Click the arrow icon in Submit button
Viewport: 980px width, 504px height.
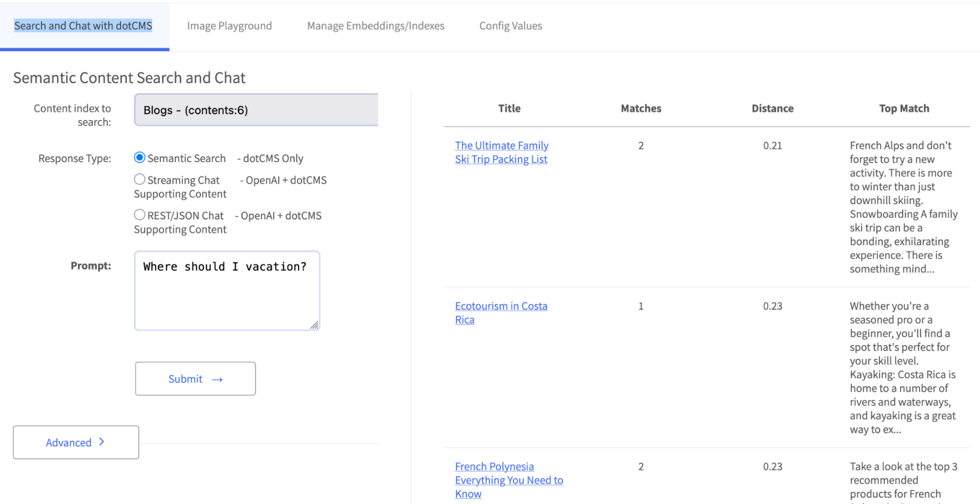(217, 380)
